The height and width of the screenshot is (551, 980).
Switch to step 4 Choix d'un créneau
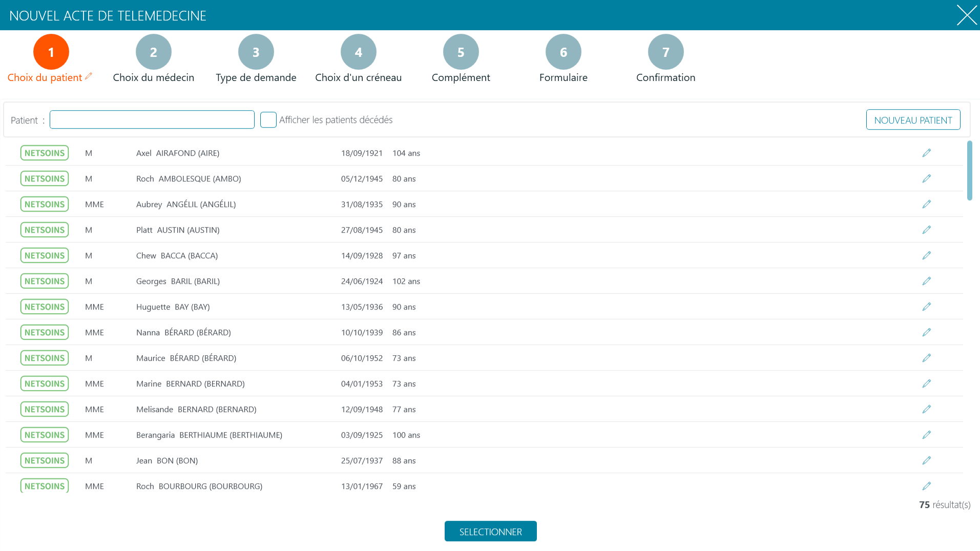pyautogui.click(x=359, y=52)
